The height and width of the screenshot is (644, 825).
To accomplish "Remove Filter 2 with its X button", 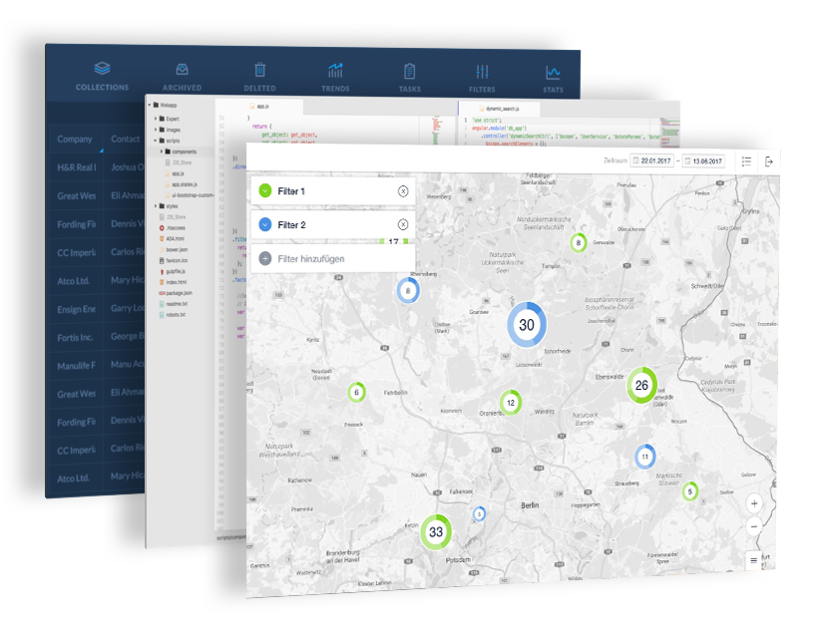I will tap(403, 225).
